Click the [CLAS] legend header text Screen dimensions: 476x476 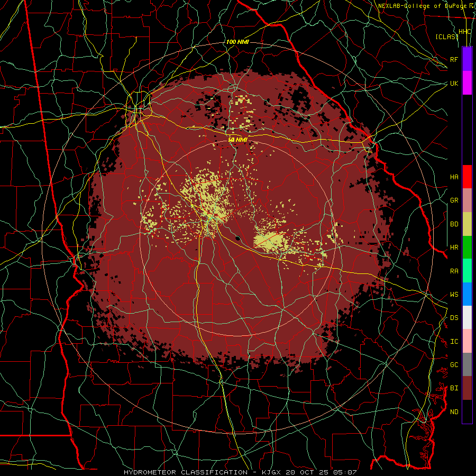point(447,36)
